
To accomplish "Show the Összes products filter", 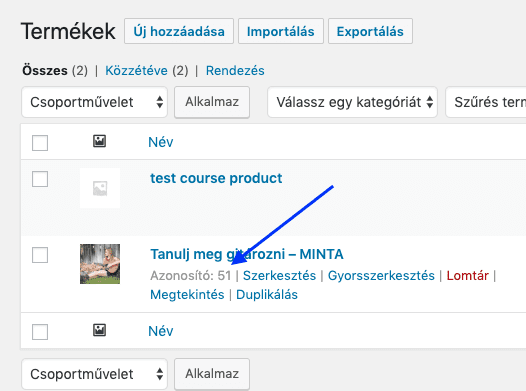I will pos(45,71).
